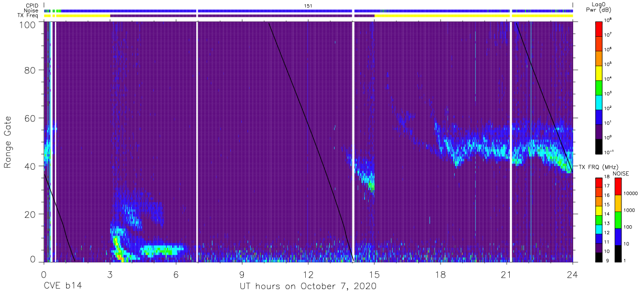This screenshot has width=644, height=297.
Task: Click the red segment of the NOISE colorbar
Action: 618,186
